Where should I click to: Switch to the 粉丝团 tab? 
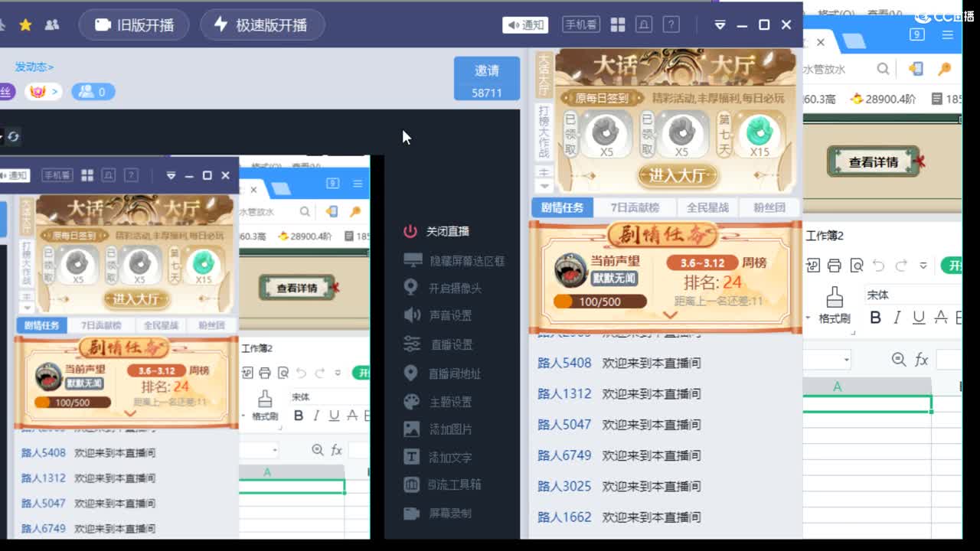click(x=769, y=207)
